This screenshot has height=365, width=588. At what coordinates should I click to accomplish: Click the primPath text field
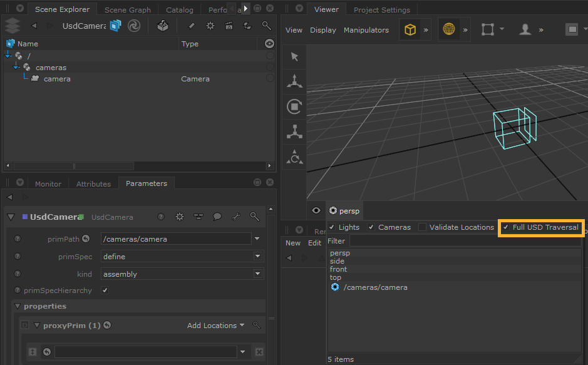click(175, 239)
